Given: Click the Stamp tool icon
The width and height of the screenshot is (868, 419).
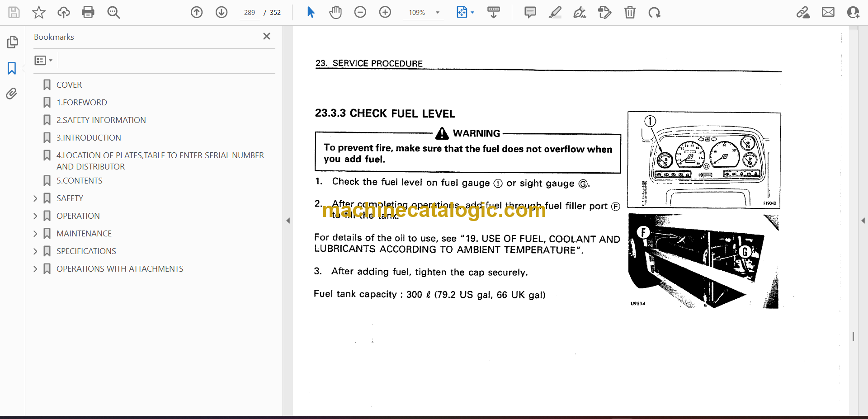Looking at the screenshot, I should [x=604, y=12].
